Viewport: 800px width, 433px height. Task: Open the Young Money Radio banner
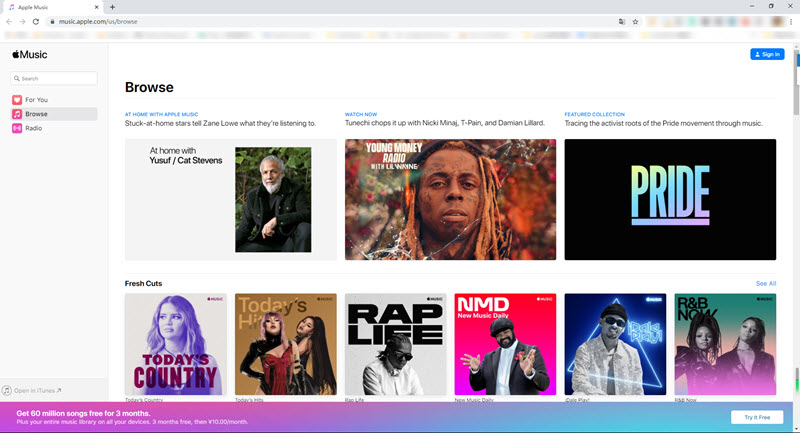(451, 199)
